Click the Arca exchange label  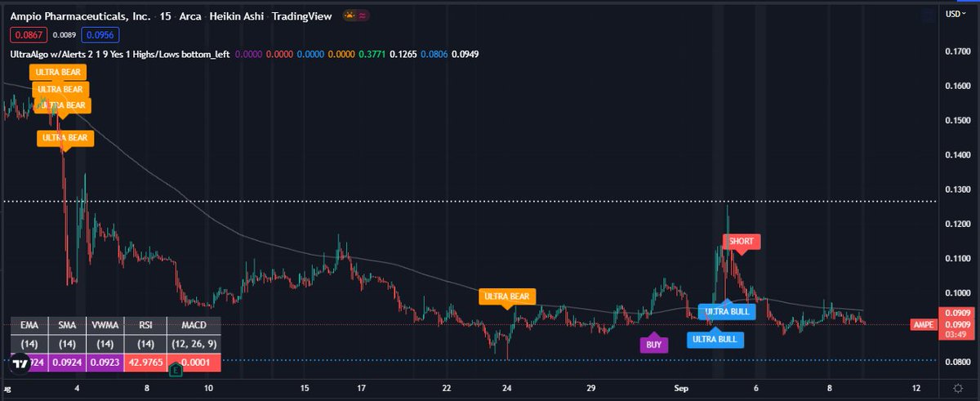coord(192,16)
